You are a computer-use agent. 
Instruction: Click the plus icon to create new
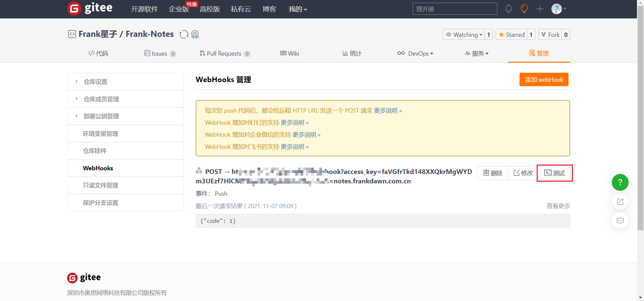click(540, 9)
